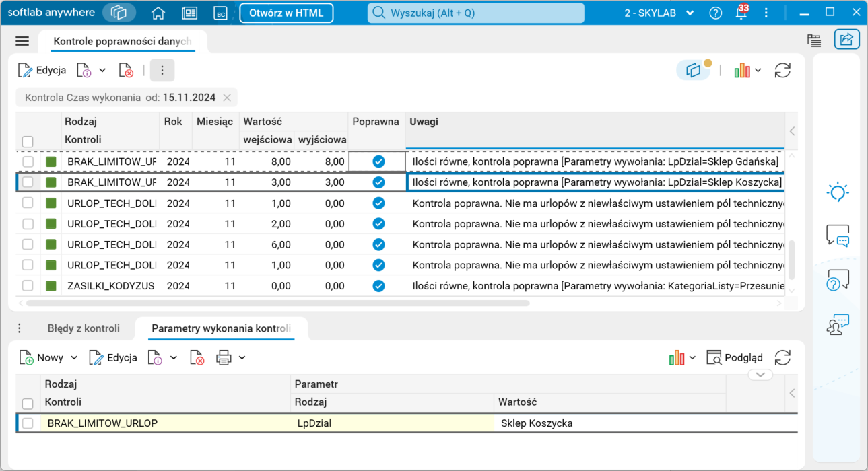The height and width of the screenshot is (471, 868).
Task: Open the lightbulb hints icon in sidebar
Action: pyautogui.click(x=837, y=192)
